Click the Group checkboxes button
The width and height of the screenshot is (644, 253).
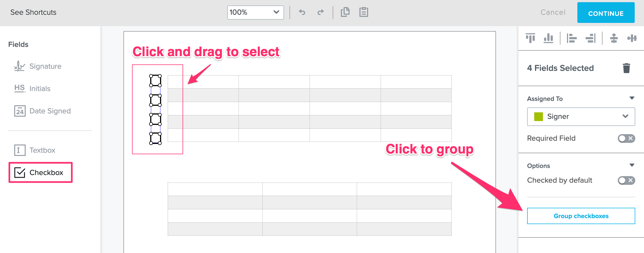pos(581,216)
